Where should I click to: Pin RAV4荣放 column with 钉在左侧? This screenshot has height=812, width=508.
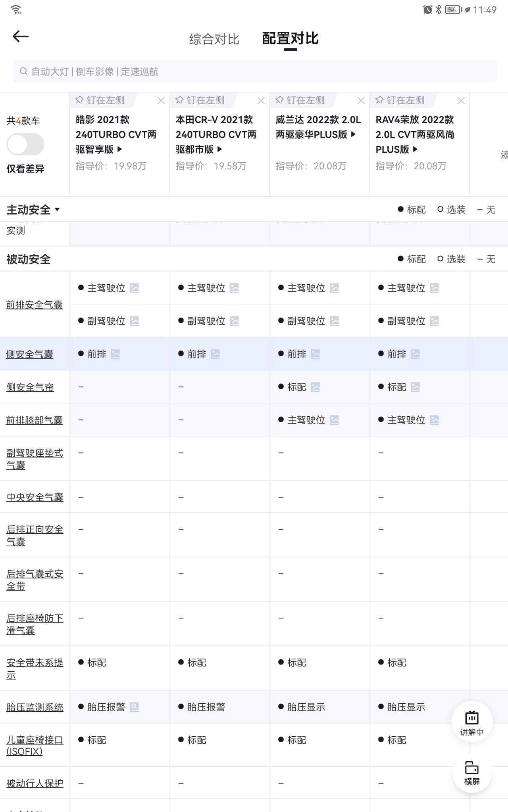pos(400,100)
